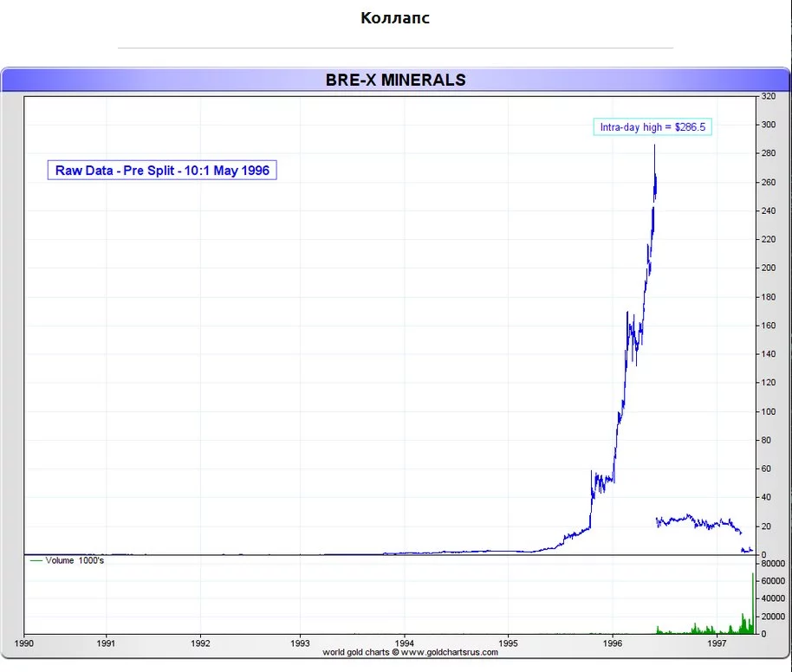Click the 'Volume 1000's' legend label
Image resolution: width=792 pixels, height=672 pixels.
[75, 560]
